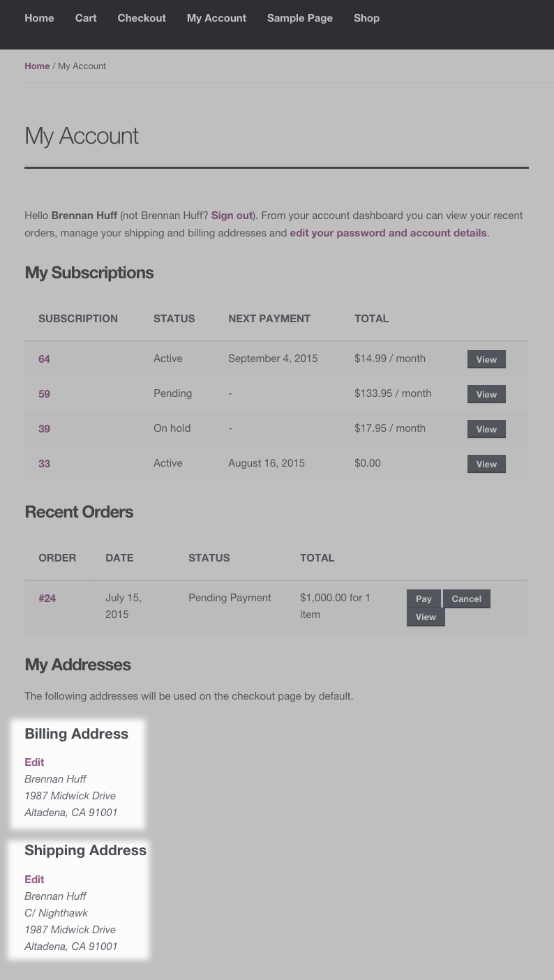Open the pending subscription 59
Screen dimensions: 554x980
point(44,393)
